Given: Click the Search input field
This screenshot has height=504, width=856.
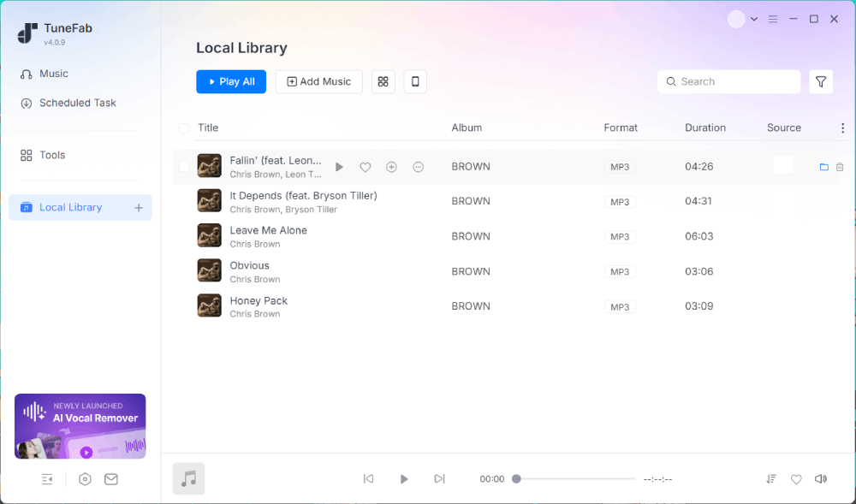Looking at the screenshot, I should click(728, 82).
